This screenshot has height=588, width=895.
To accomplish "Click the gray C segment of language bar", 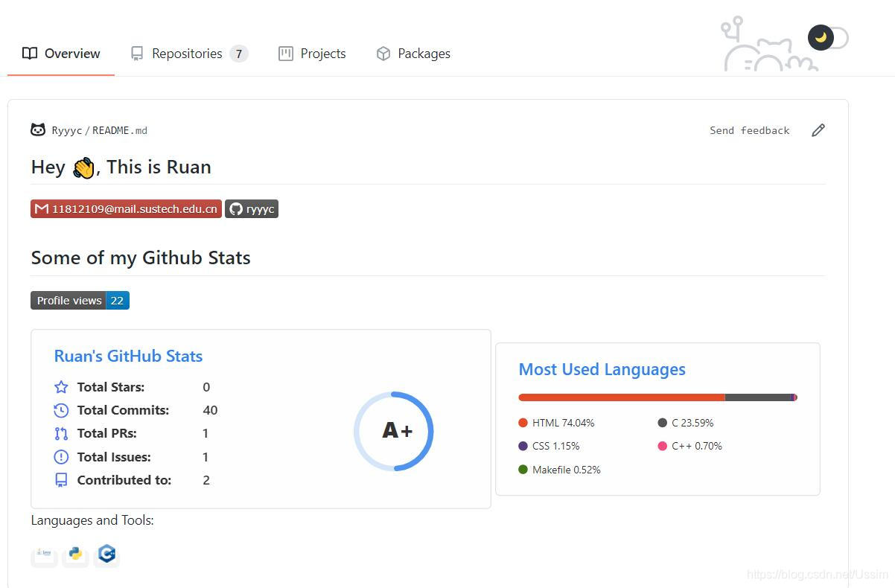I will (x=758, y=397).
